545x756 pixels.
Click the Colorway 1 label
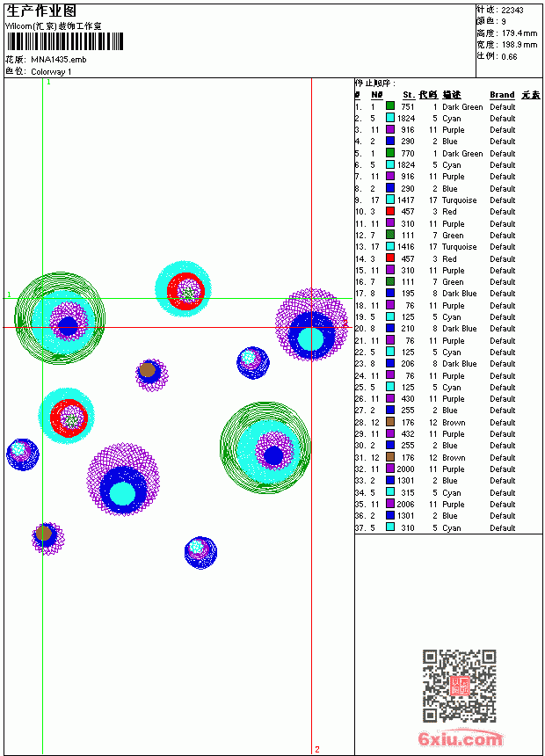pyautogui.click(x=51, y=72)
